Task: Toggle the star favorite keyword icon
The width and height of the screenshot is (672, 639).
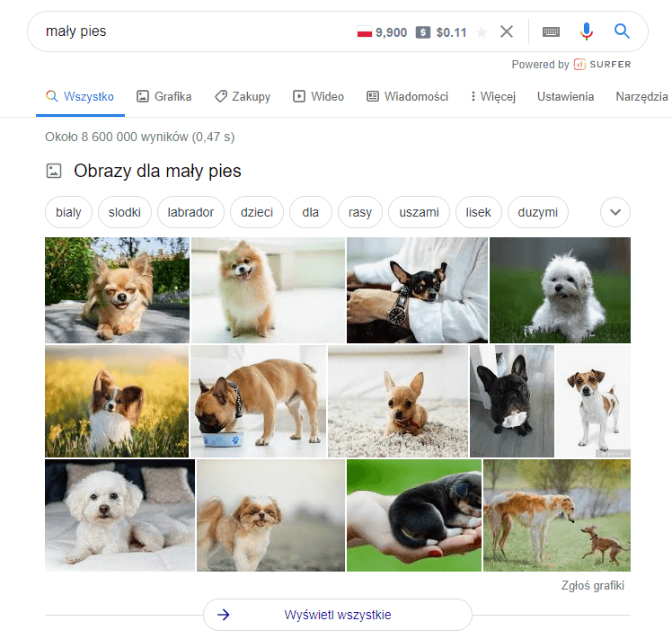Action: [482, 32]
